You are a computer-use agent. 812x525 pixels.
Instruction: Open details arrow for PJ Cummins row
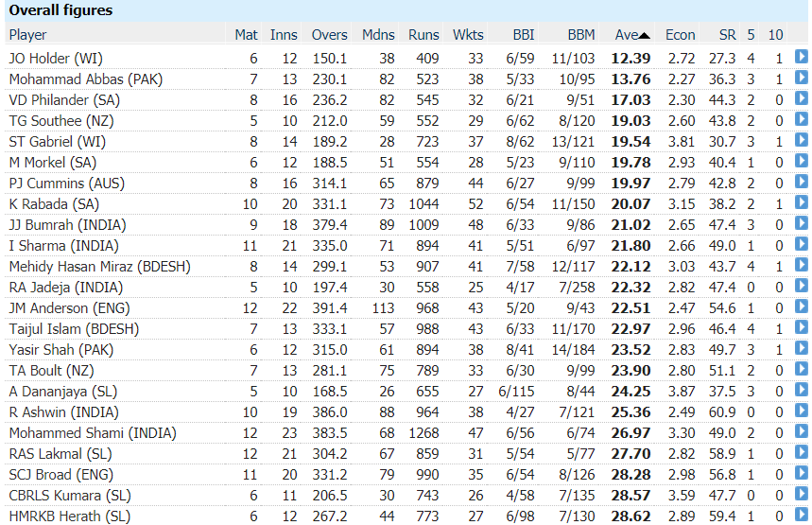click(801, 182)
